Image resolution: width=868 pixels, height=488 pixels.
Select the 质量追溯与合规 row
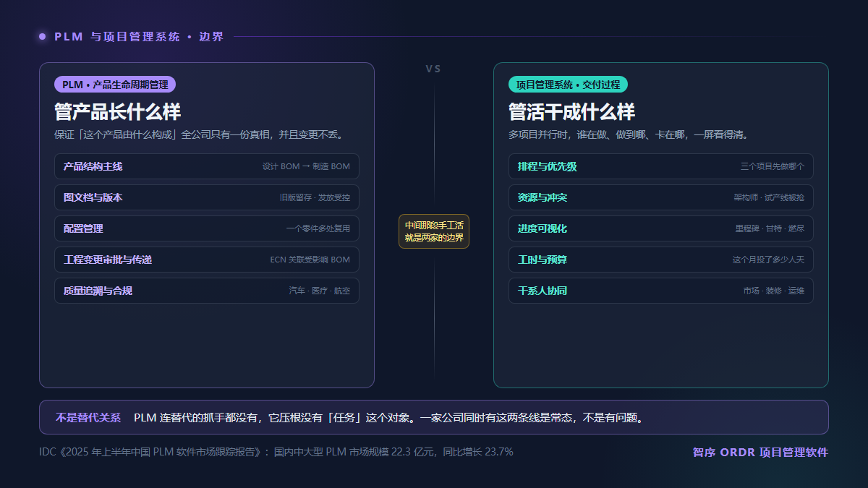[x=207, y=291]
